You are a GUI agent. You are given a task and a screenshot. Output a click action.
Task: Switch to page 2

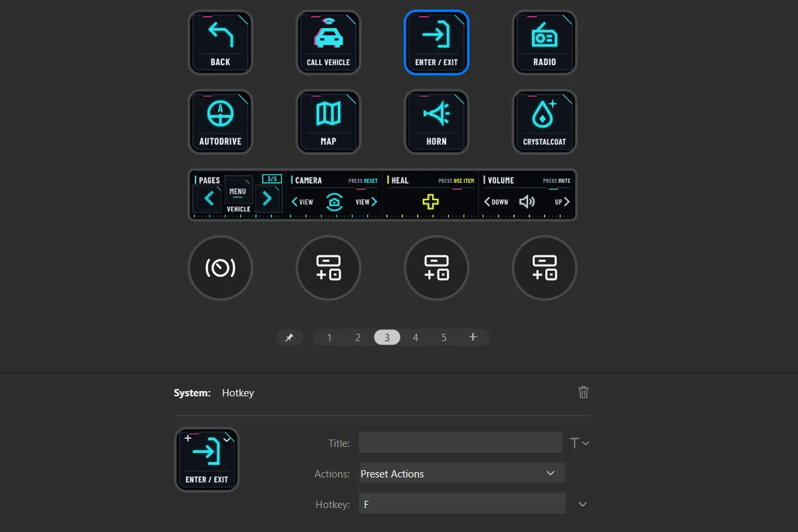358,337
